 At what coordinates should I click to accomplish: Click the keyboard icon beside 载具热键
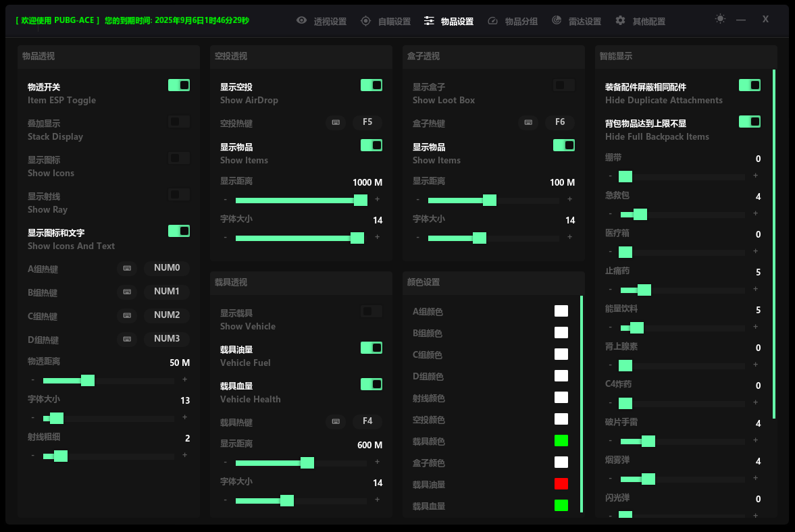(335, 422)
